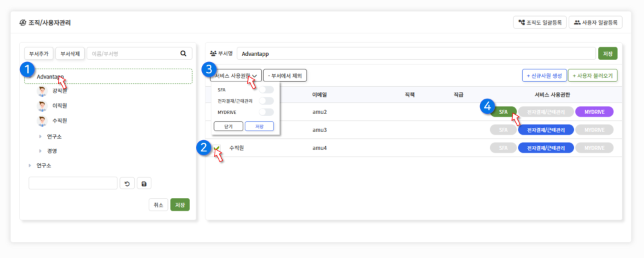
Task: Click 이직원's avatar in the organization tree
Action: point(42,106)
